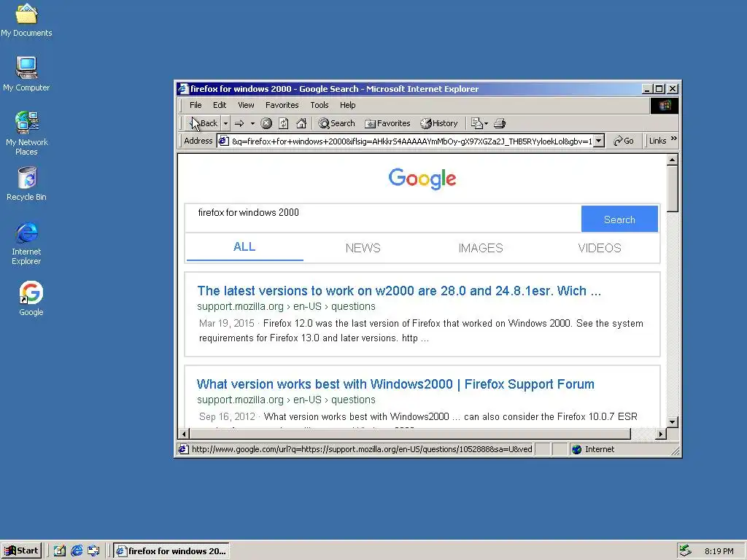Open 'What version works best with Windows2000' result

click(395, 384)
